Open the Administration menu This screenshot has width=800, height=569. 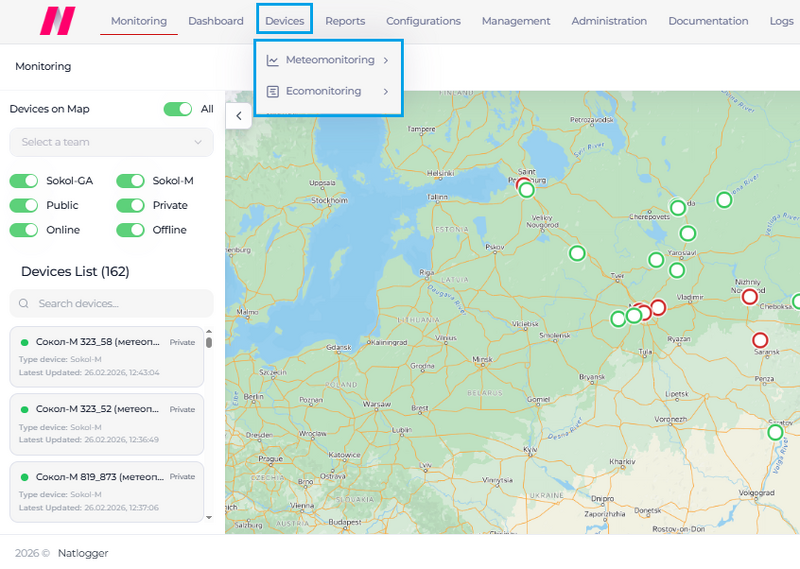pyautogui.click(x=609, y=21)
